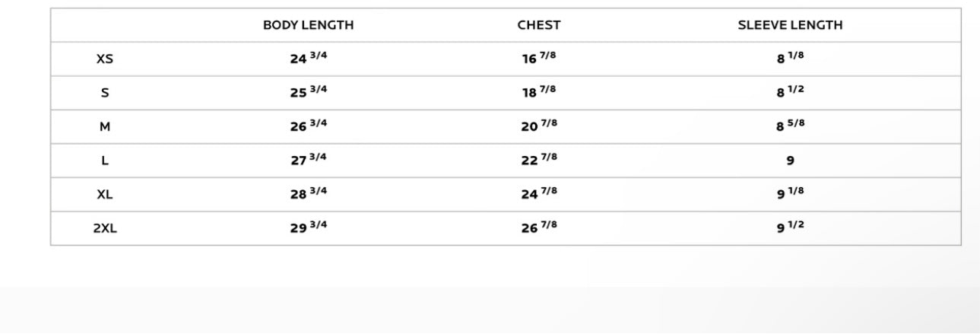Screen dimensions: 980x334
Task: Select the M size row label
Action: pyautogui.click(x=105, y=127)
